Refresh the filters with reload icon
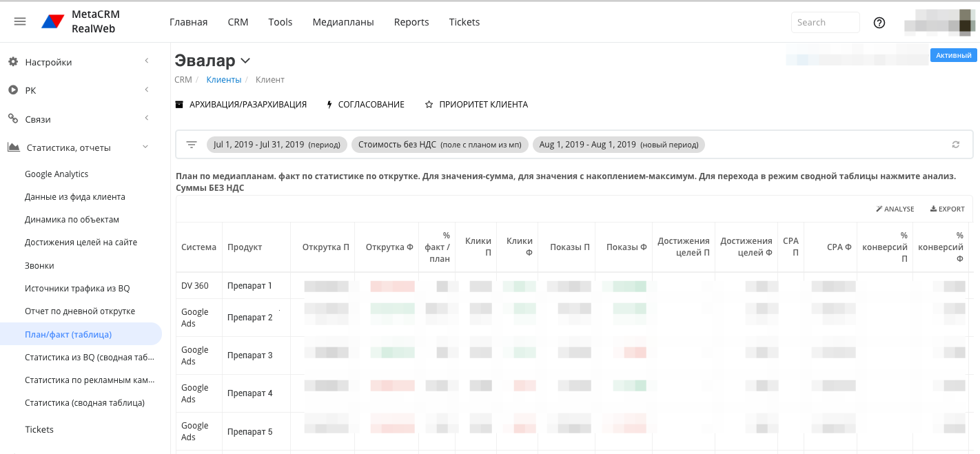Viewport: 980px width, 454px height. [956, 145]
